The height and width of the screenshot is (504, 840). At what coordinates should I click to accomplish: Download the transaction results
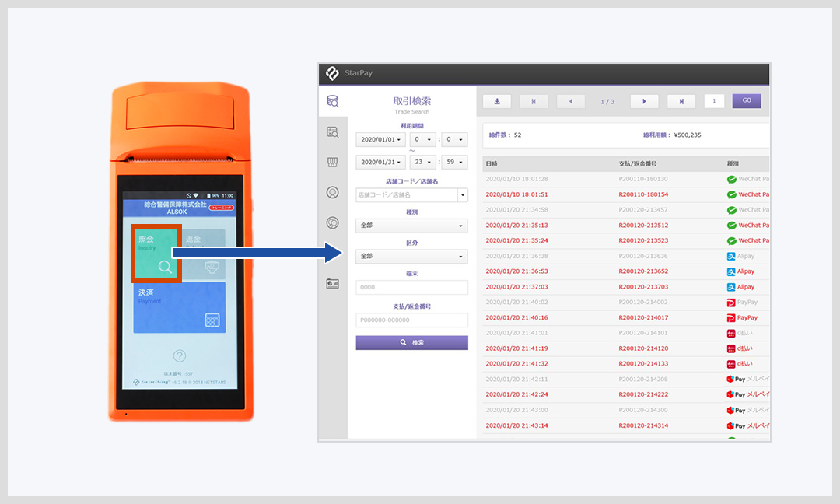coord(496,101)
